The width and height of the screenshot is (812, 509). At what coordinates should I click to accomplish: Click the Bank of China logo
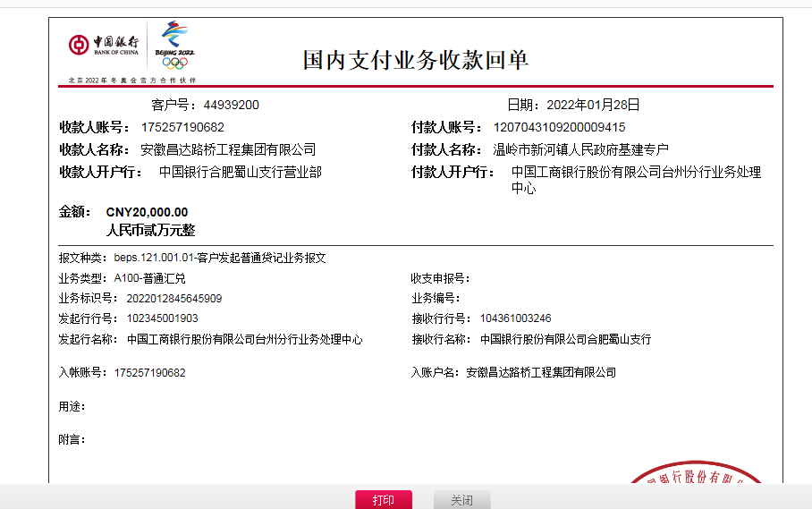pyautogui.click(x=104, y=45)
